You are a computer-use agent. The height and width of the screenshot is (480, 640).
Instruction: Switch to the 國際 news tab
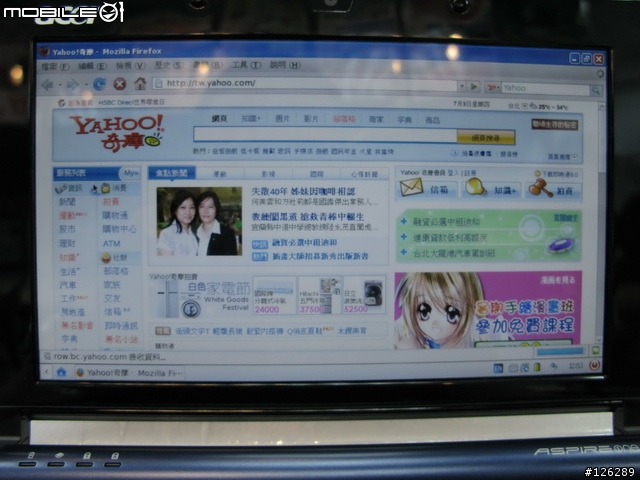pos(316,174)
